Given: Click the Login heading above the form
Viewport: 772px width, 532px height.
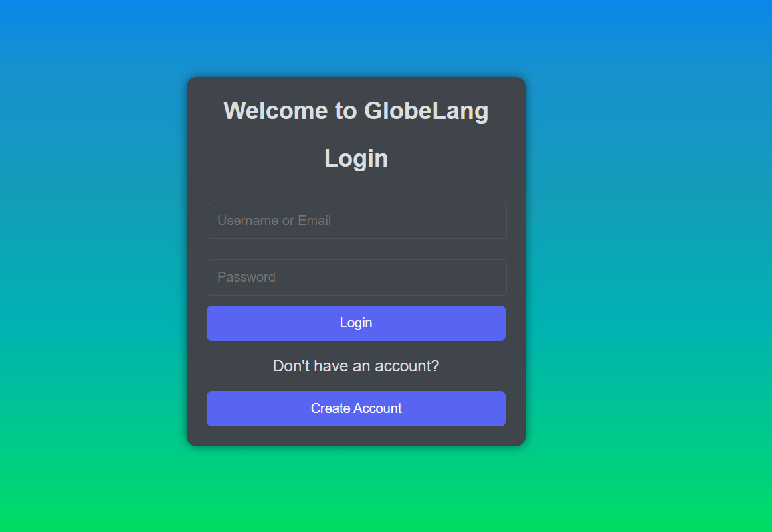Looking at the screenshot, I should coord(356,159).
